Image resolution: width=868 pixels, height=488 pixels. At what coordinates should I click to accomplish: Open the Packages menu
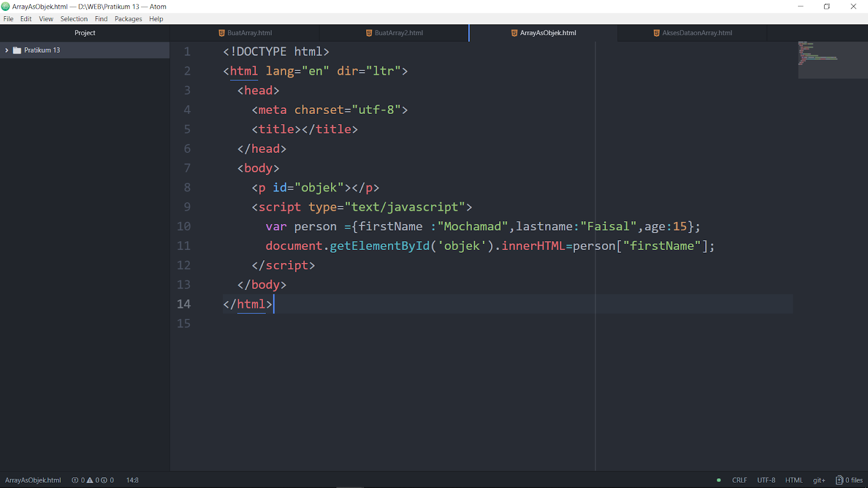coord(128,18)
